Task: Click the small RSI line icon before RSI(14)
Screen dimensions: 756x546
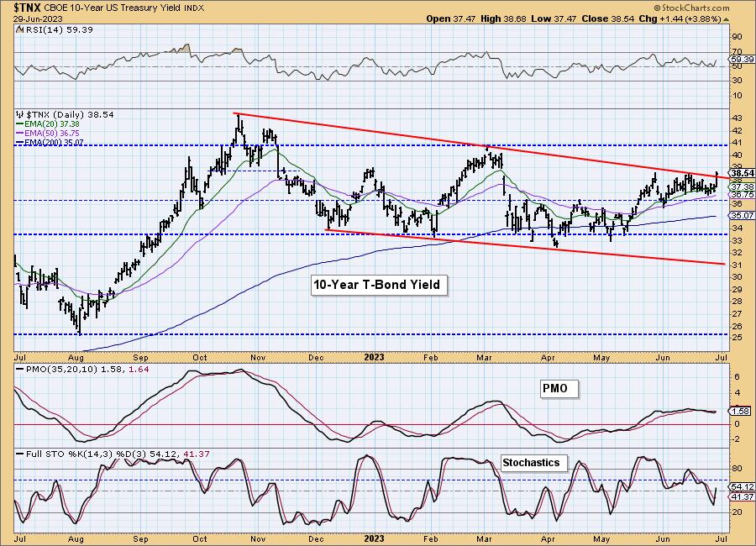Action: tap(18, 29)
